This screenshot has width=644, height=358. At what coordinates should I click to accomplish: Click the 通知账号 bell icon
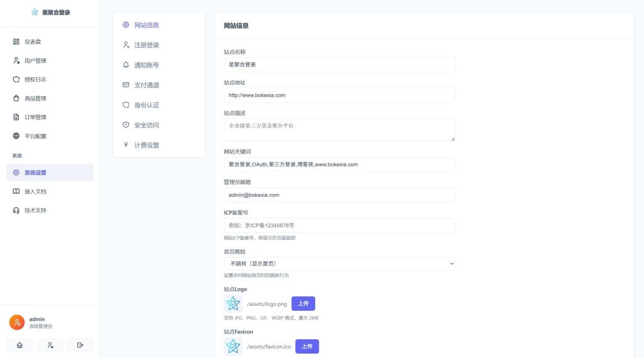pyautogui.click(x=126, y=65)
